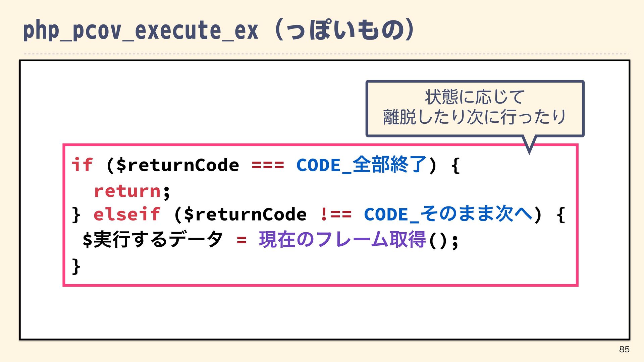Click the $実行するデータ variable
The height and width of the screenshot is (362, 644).
click(153, 240)
